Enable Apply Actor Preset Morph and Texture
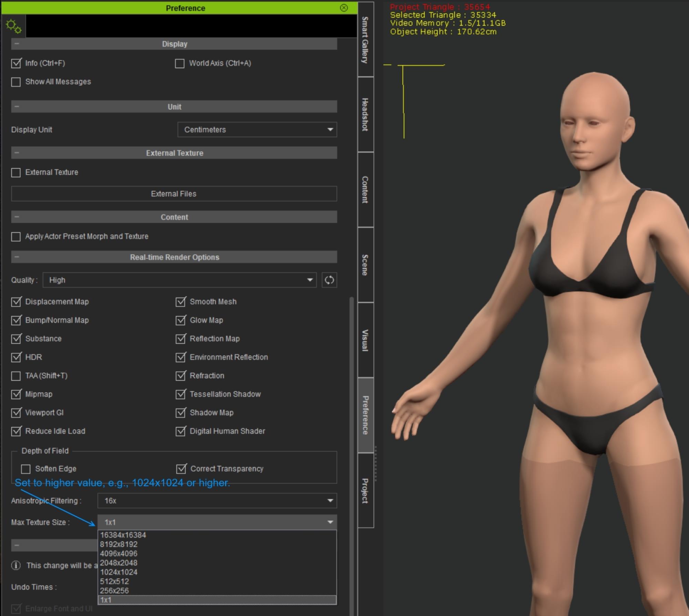This screenshot has width=689, height=616. [x=16, y=236]
